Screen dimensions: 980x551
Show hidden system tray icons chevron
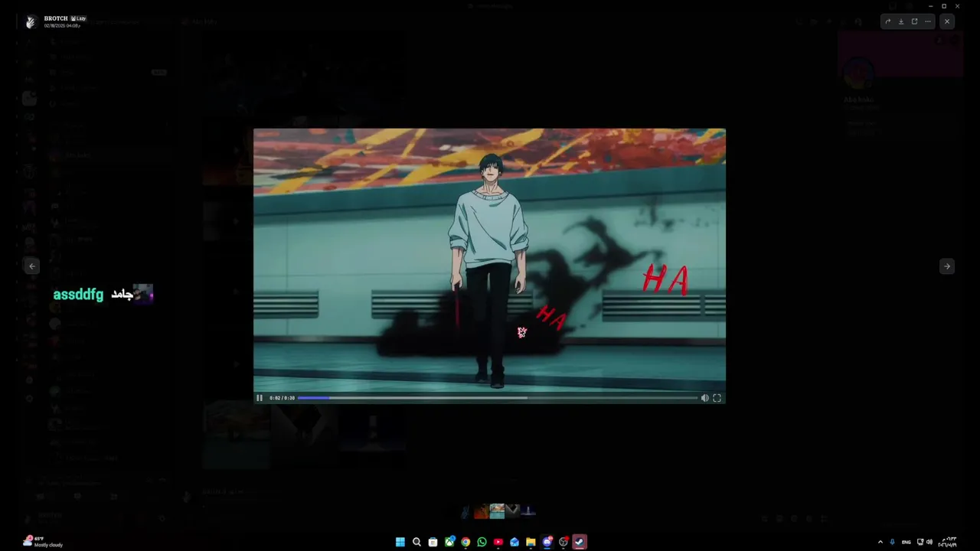tap(880, 542)
